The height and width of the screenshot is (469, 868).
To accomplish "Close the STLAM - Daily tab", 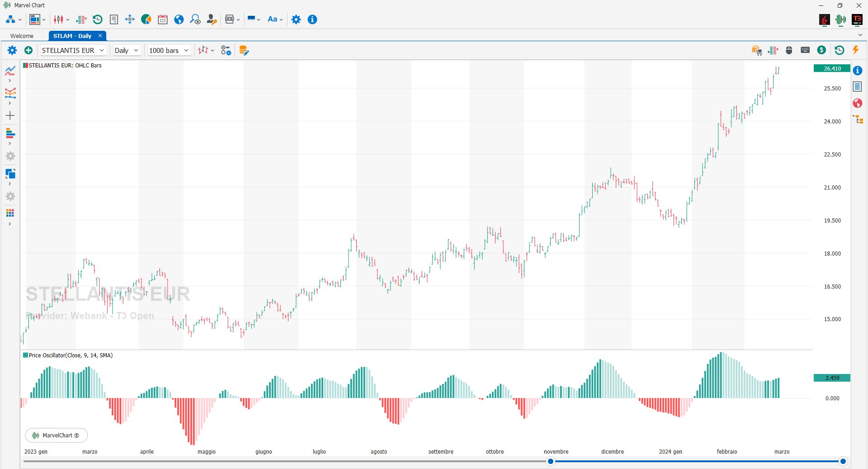I will (x=100, y=36).
